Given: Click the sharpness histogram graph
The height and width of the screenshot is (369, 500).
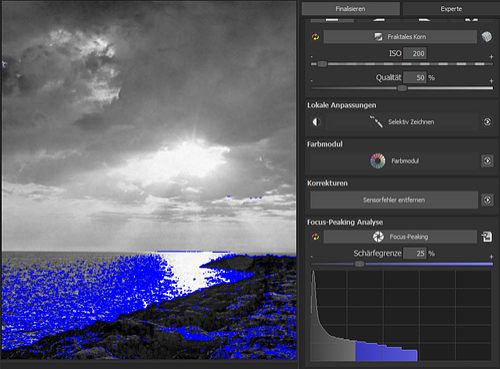Looking at the screenshot, I should point(401,316).
